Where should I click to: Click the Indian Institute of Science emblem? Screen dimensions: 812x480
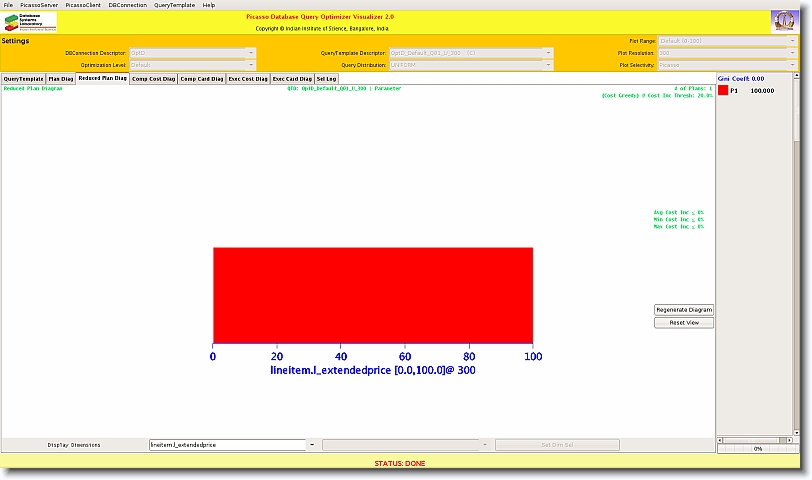(x=784, y=22)
